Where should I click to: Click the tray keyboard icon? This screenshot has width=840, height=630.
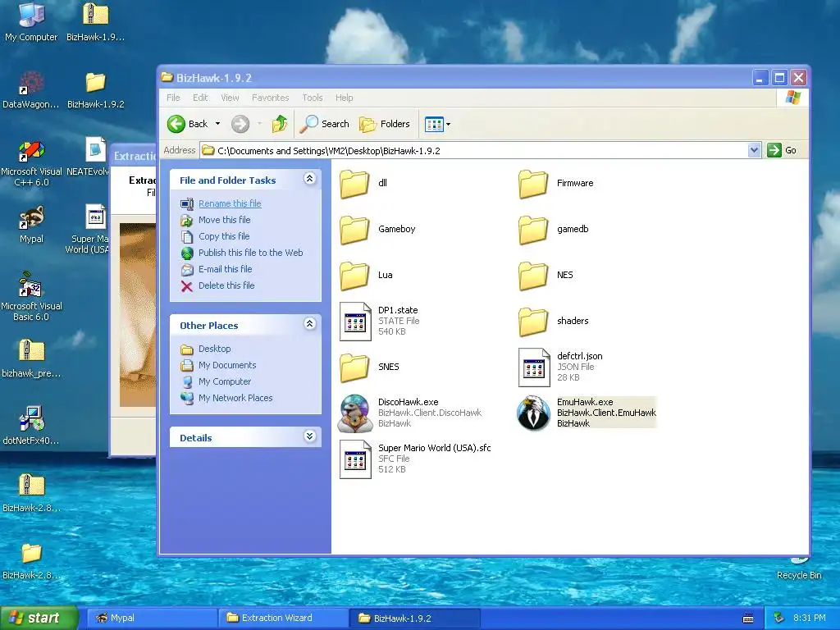point(748,619)
